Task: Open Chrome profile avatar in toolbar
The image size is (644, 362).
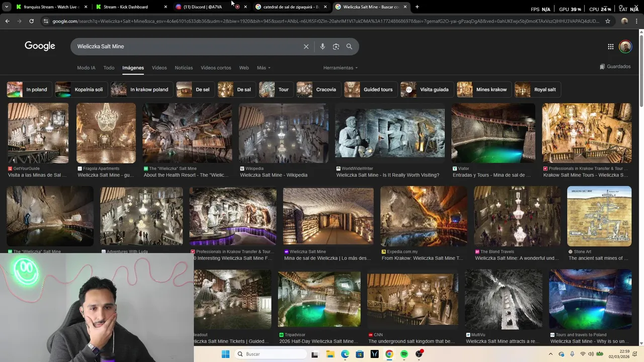Action: tap(624, 21)
